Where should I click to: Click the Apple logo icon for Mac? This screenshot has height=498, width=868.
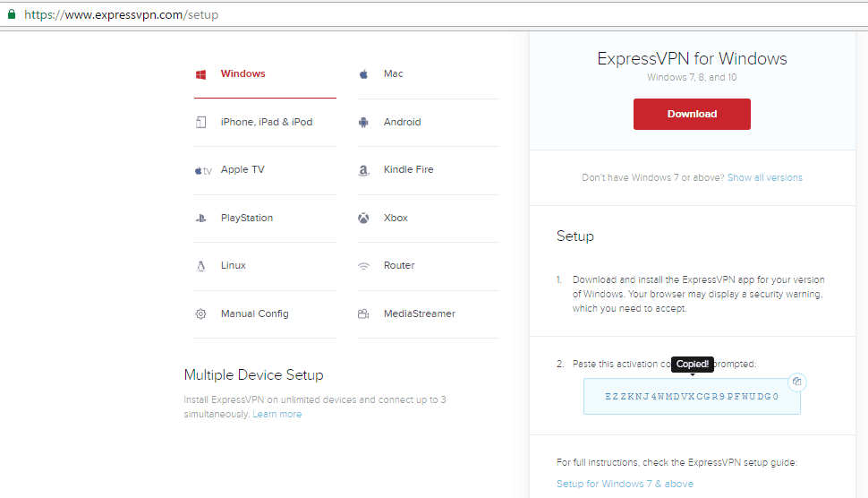point(363,74)
